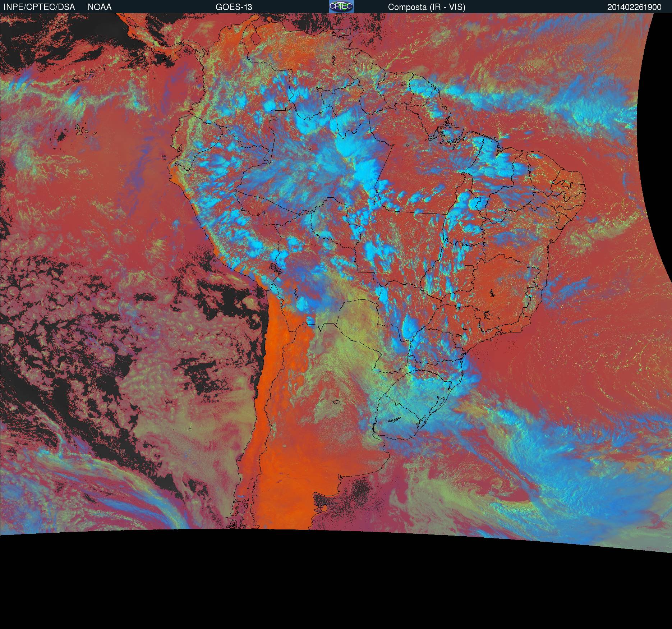
Task: Click the CPTEC logo in header
Action: tap(341, 6)
